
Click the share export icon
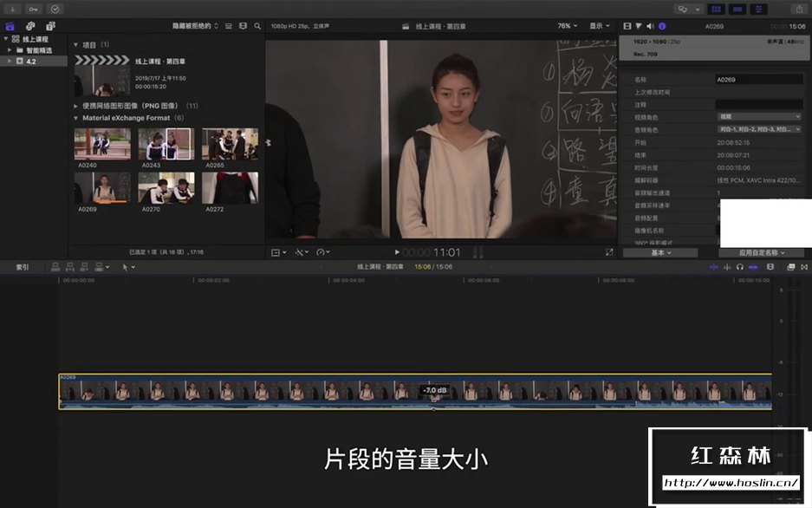click(x=799, y=9)
